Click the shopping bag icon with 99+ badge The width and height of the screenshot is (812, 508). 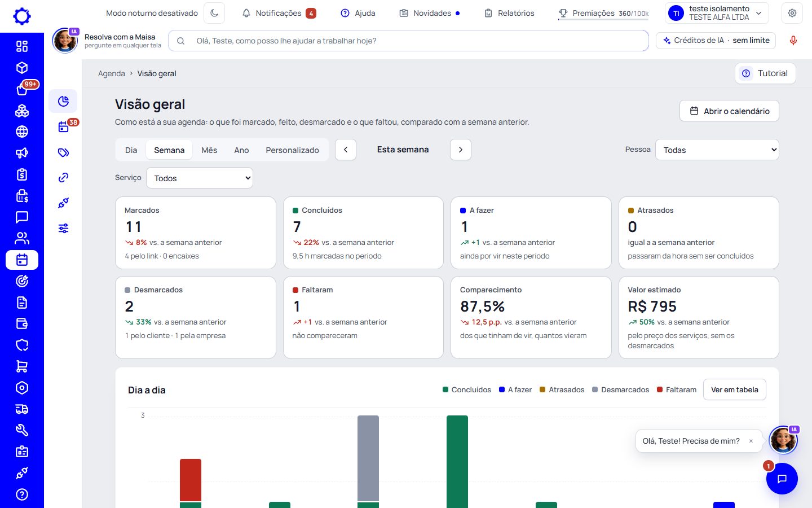click(22, 89)
